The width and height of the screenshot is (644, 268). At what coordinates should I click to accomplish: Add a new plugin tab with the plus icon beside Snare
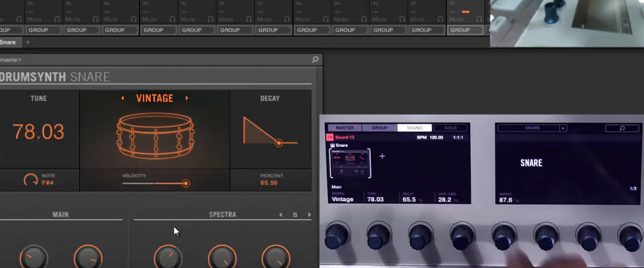pos(28,42)
